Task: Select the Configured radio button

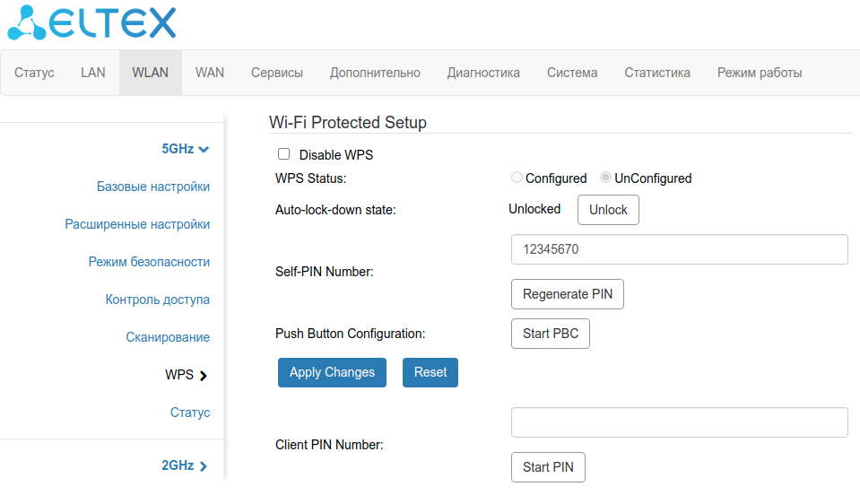Action: click(517, 178)
